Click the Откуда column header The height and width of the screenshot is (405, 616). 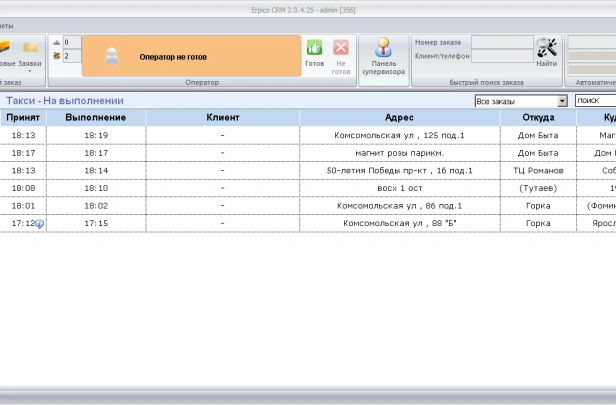[538, 118]
